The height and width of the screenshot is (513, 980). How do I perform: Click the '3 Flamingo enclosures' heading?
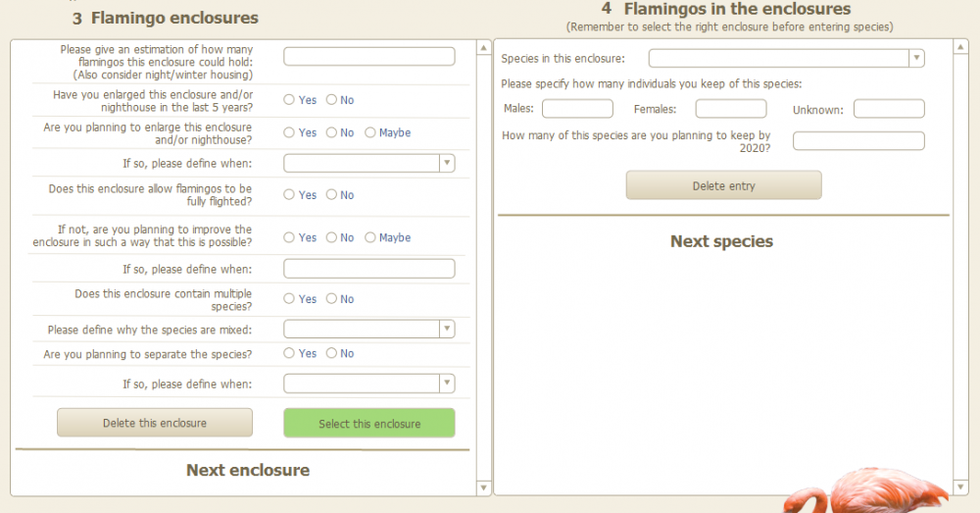coord(165,18)
